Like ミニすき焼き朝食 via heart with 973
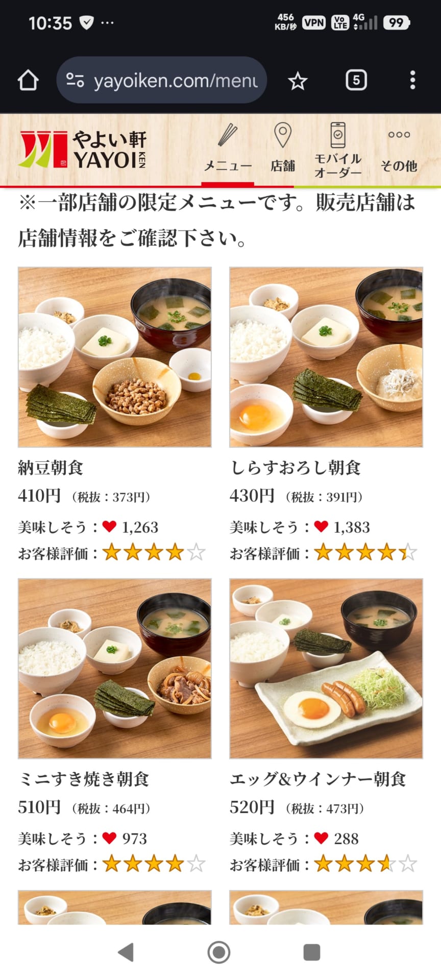 pos(110,838)
